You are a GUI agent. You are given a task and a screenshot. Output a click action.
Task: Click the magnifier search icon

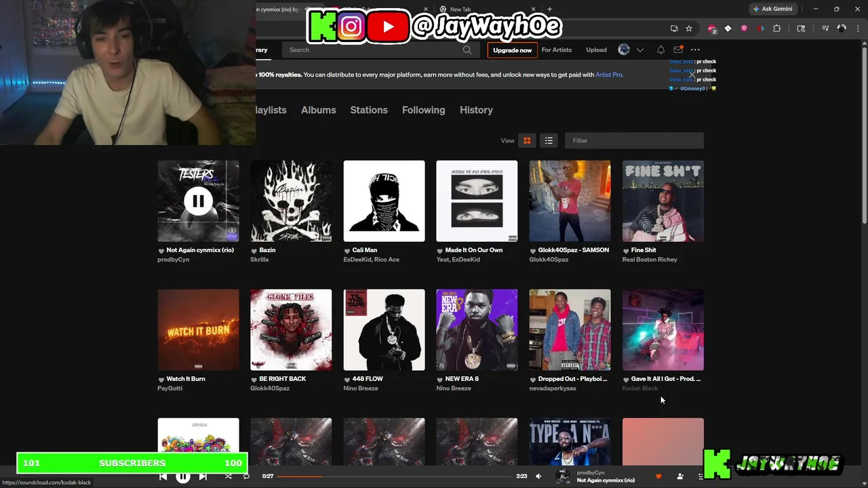(x=467, y=49)
